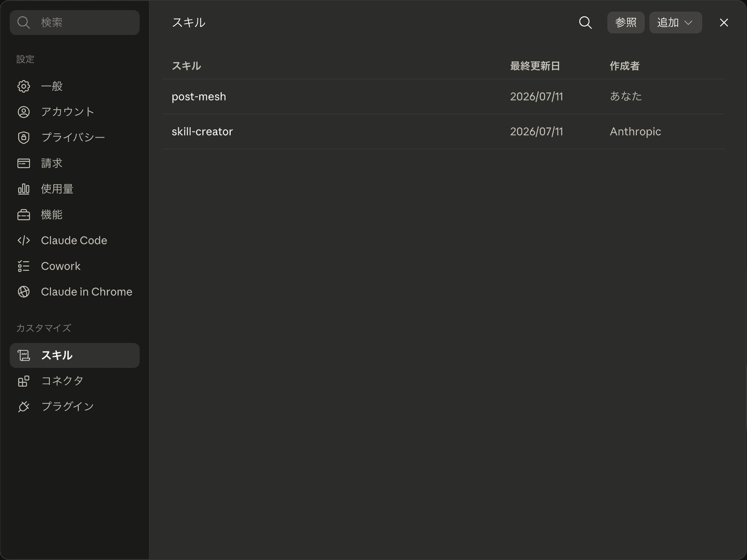
Task: Click the bar chart icon beside 使用量
Action: 24,189
